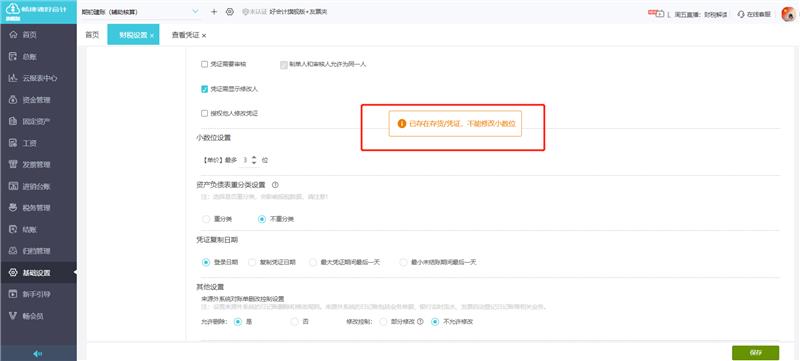Open the 总账 module in sidebar

pos(38,57)
